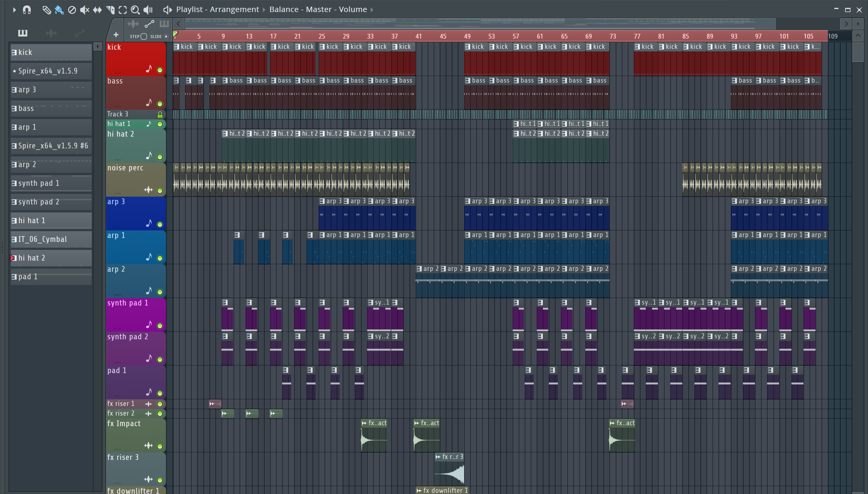Mute the fx Impact track
The image size is (868, 494).
point(160,446)
